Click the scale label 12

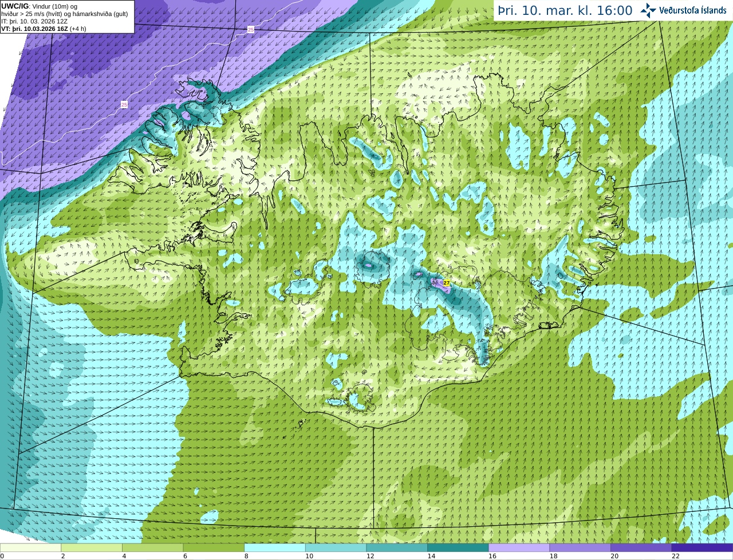(x=371, y=556)
